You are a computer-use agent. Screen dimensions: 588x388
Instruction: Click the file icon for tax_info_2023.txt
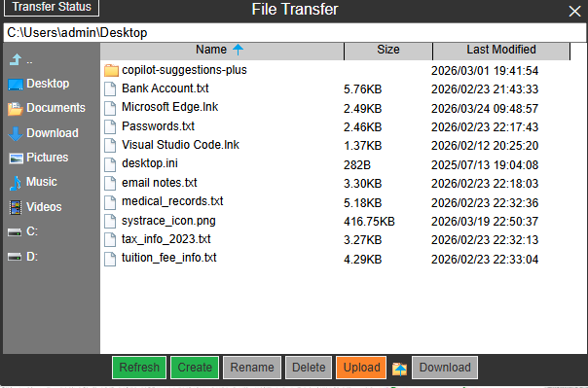(x=110, y=239)
